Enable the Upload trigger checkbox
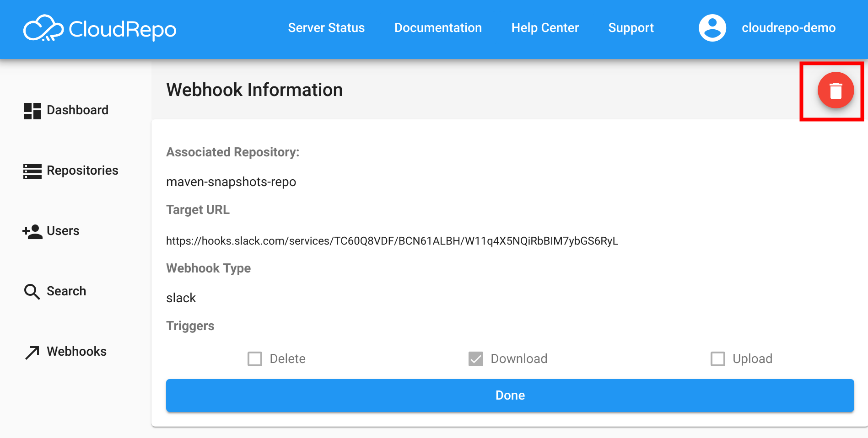Viewport: 868px width, 438px height. tap(718, 358)
